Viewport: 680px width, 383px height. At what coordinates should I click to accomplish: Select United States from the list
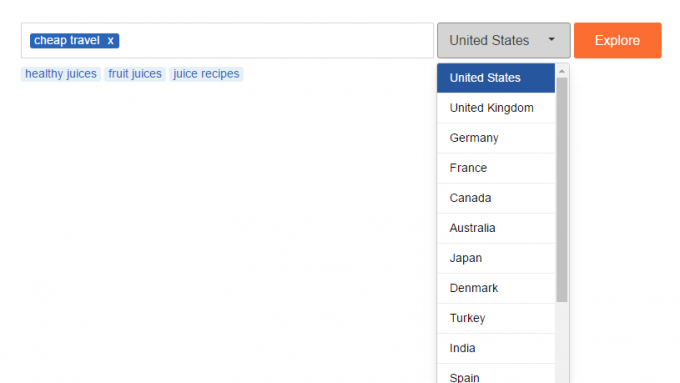tap(496, 78)
